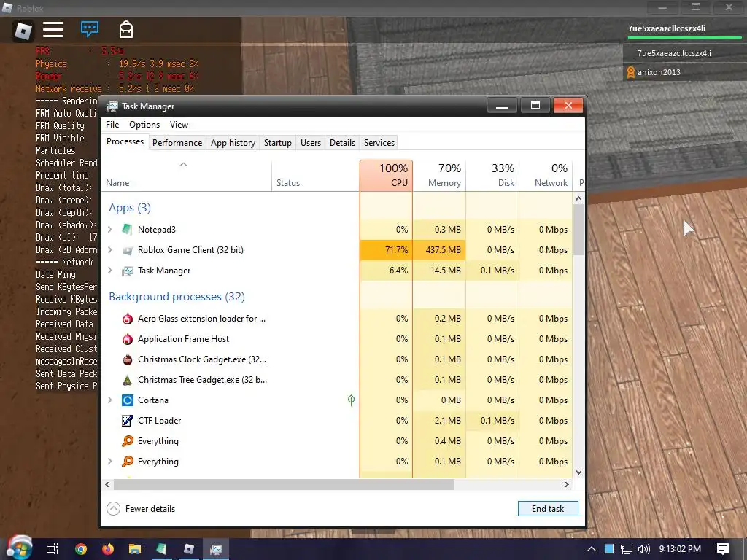Sort processes by Network column header
The height and width of the screenshot is (560, 747).
coord(546,175)
